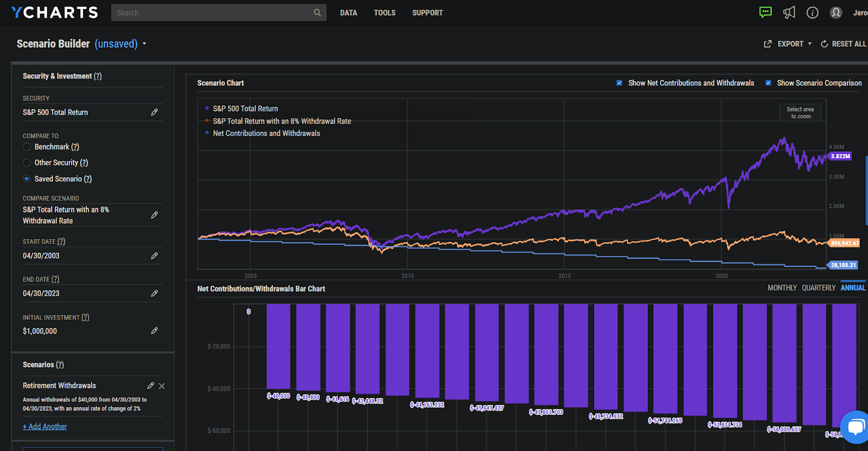Switch bar chart to Quarterly view
This screenshot has height=451, width=868.
[x=818, y=288]
